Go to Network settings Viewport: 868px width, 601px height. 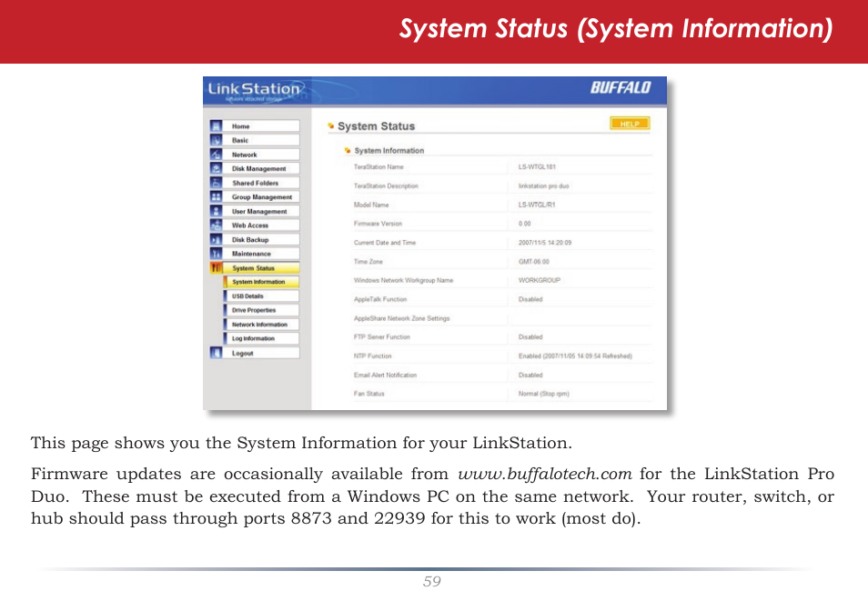pyautogui.click(x=261, y=155)
